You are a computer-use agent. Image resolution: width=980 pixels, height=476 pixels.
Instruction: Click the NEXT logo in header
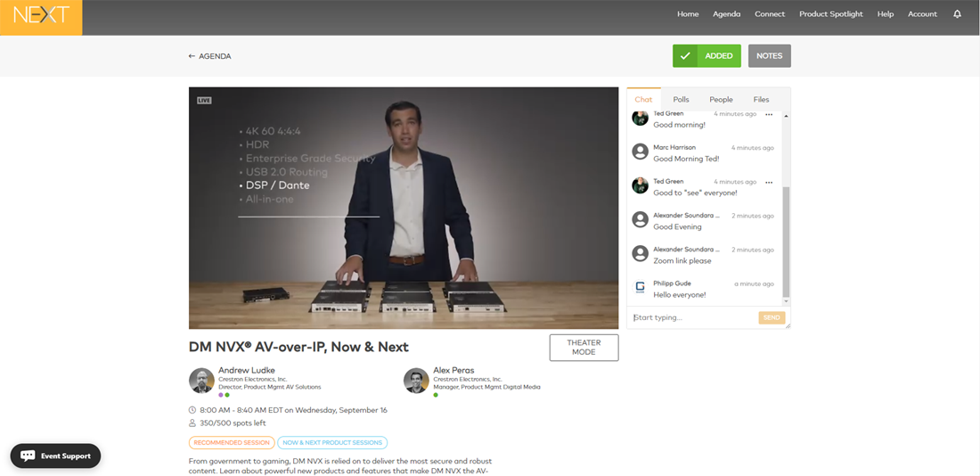[x=41, y=15]
